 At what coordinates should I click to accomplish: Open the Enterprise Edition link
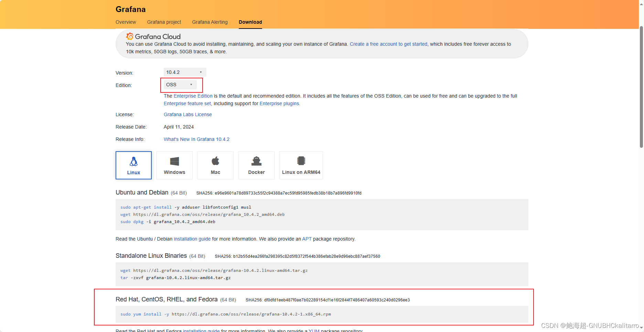tap(193, 96)
